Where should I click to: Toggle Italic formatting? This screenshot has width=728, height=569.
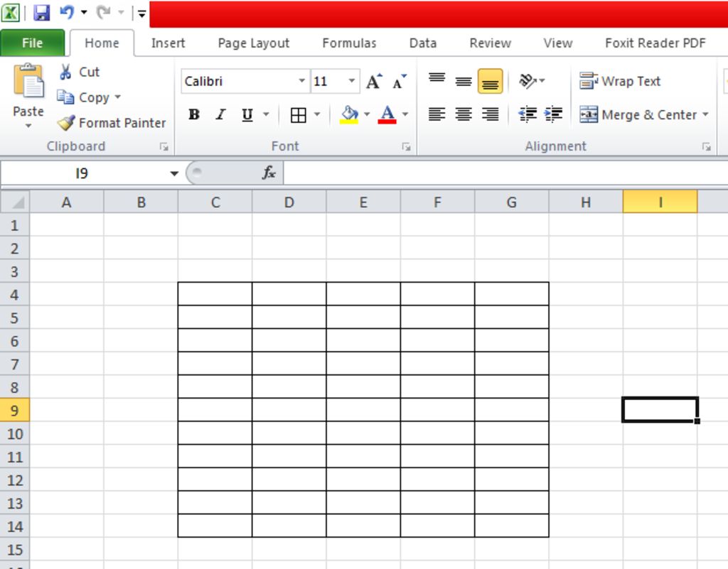tap(220, 114)
